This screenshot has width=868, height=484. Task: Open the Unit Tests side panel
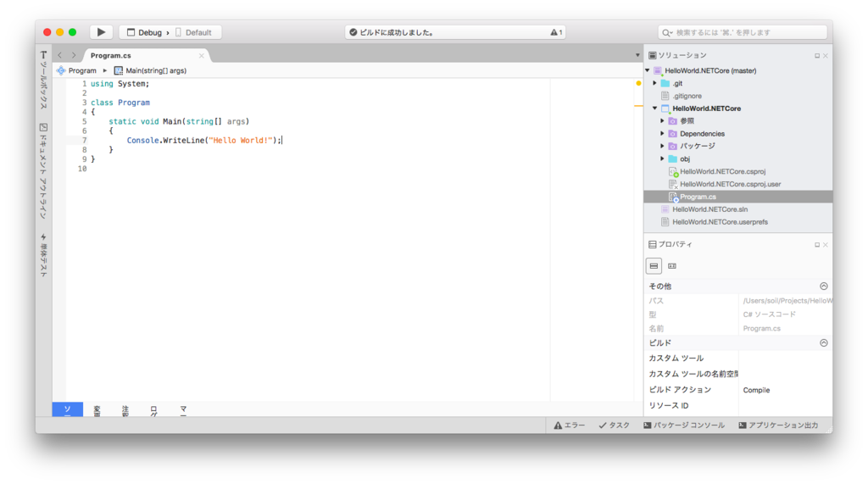tap(43, 255)
